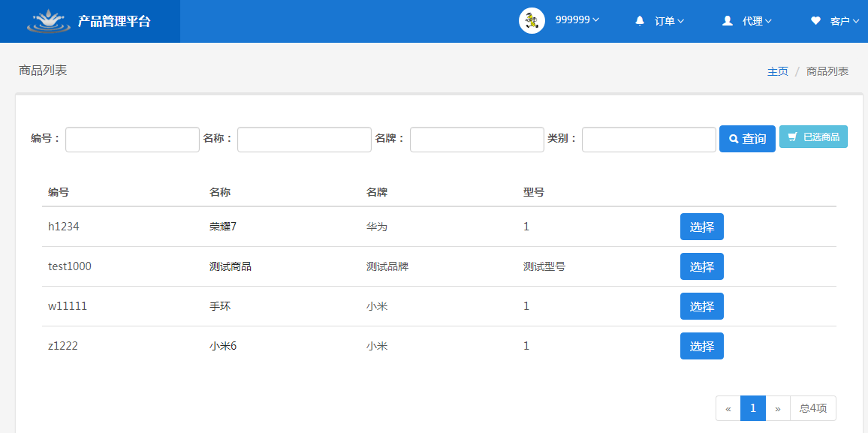Click the heart icon beside 客户
This screenshot has height=433, width=868.
[815, 21]
